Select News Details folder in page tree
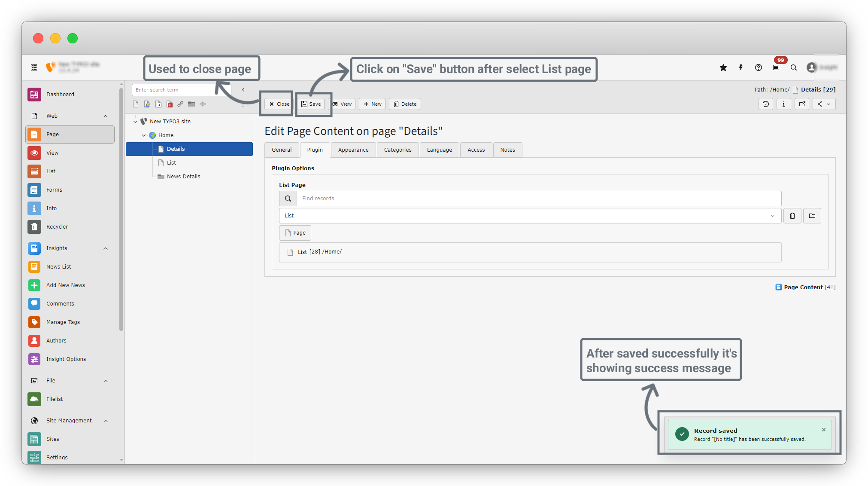The image size is (868, 486). (x=183, y=177)
